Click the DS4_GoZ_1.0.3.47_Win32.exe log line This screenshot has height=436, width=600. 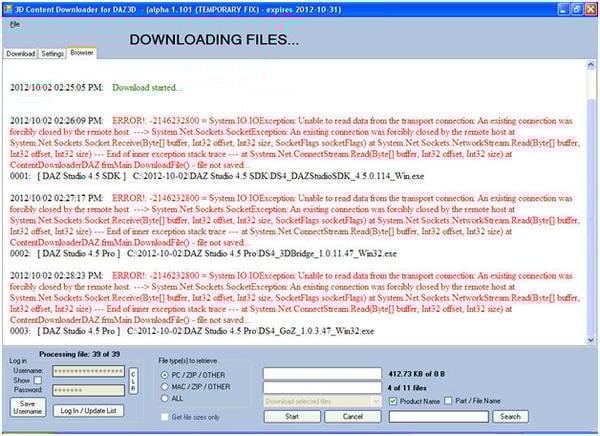click(x=192, y=331)
